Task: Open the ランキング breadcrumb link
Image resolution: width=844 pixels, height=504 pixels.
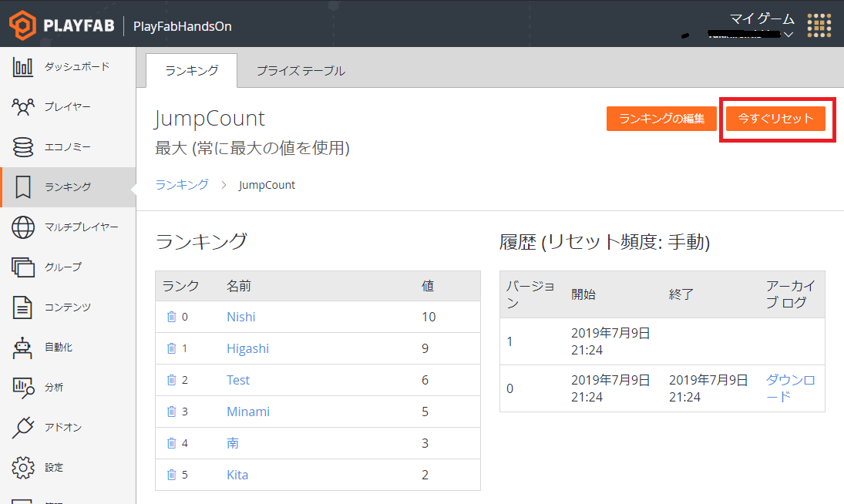Action: pyautogui.click(x=182, y=185)
